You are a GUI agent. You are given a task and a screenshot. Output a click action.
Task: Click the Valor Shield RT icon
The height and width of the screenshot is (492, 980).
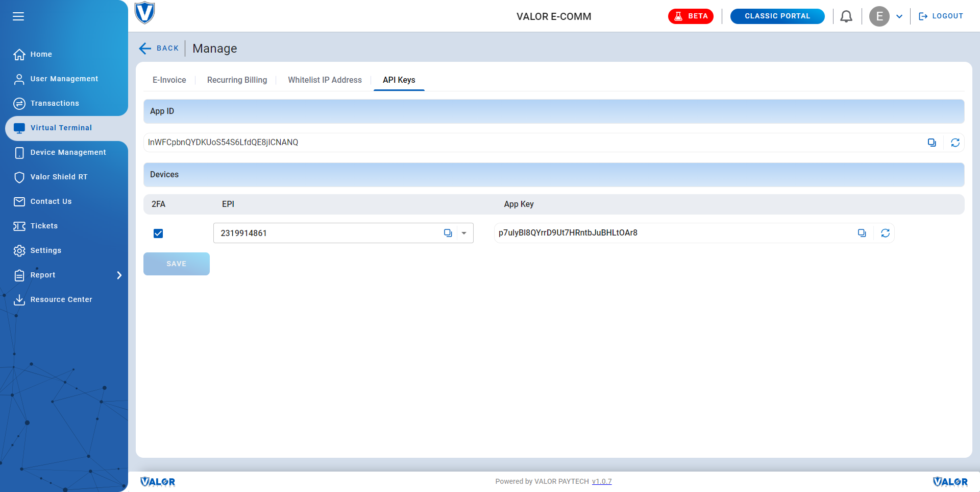coord(19,177)
